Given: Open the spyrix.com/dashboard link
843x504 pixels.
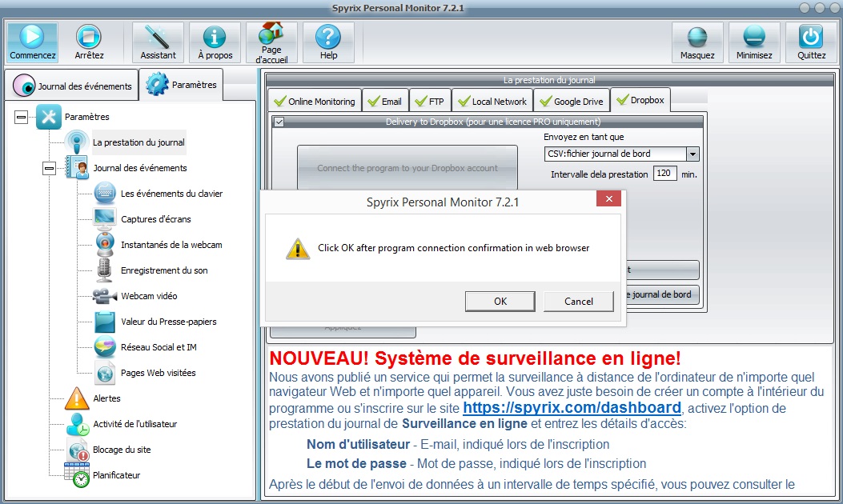Looking at the screenshot, I should point(572,408).
